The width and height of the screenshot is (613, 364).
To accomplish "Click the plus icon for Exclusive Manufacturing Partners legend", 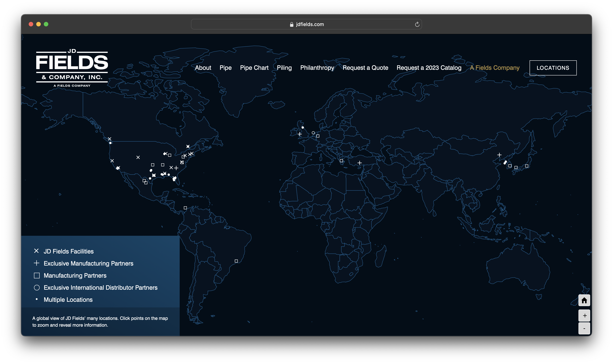I will click(x=36, y=263).
